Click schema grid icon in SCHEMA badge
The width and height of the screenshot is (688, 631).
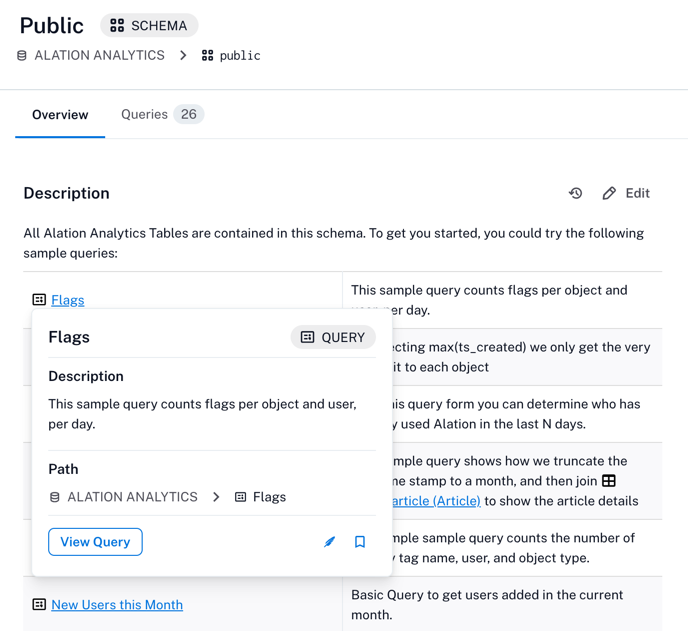pyautogui.click(x=117, y=25)
